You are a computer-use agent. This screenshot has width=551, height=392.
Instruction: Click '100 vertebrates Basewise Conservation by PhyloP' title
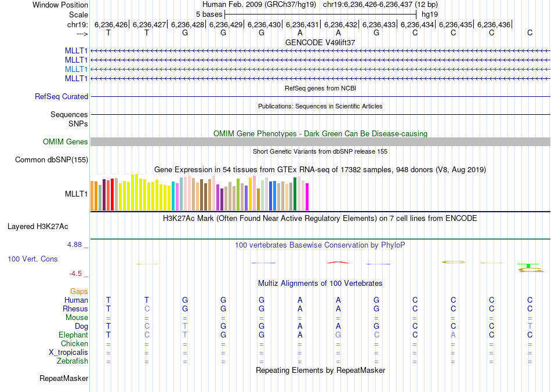point(320,245)
